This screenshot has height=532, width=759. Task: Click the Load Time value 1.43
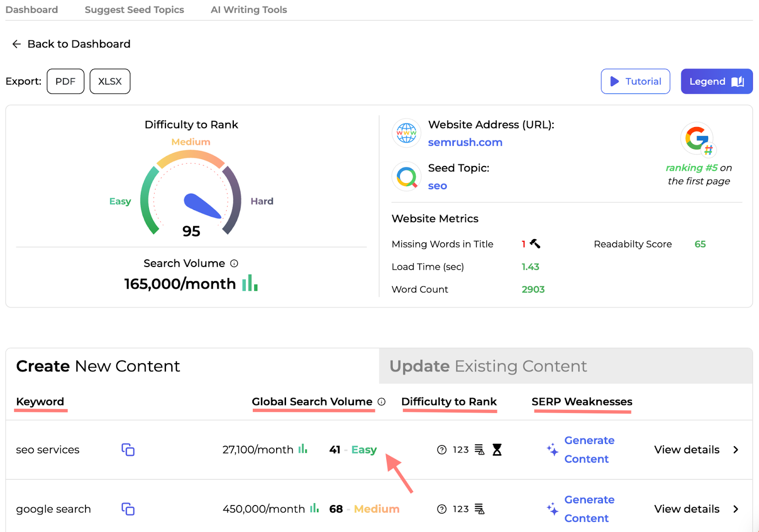coord(530,267)
